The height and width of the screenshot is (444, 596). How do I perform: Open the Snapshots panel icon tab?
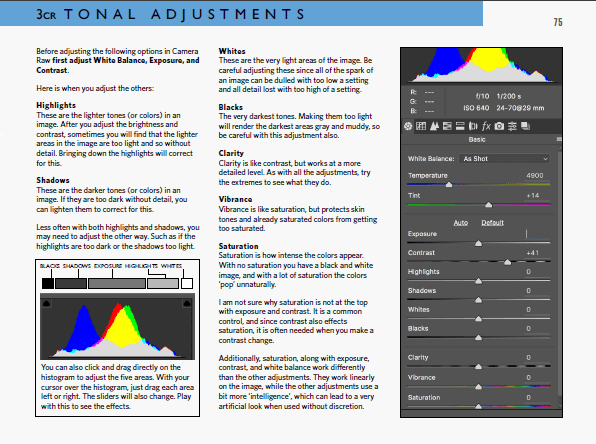(x=525, y=126)
